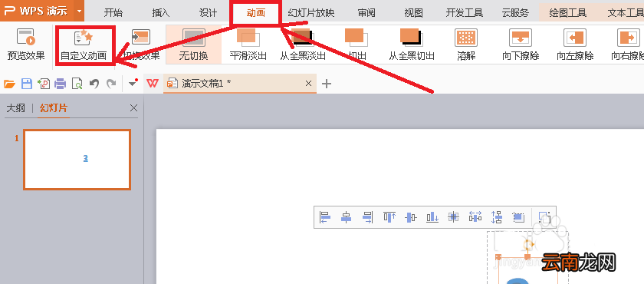Apply the 向下擦除 wipe transition
The width and height of the screenshot is (644, 284).
coord(521,45)
